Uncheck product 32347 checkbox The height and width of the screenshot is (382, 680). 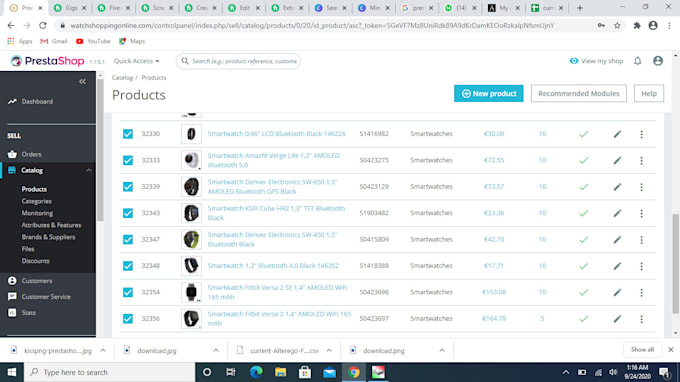point(128,240)
